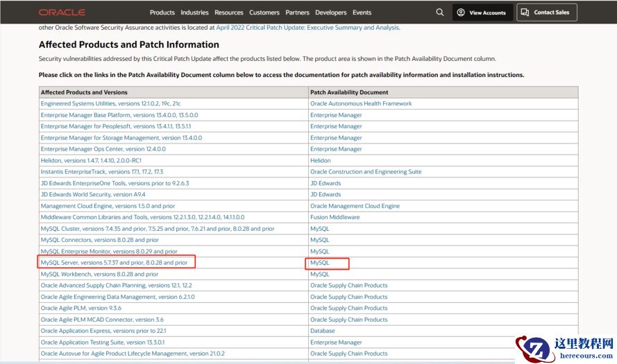
Task: Open MySQL Server versions 5.7.37 link
Action: pos(114,263)
